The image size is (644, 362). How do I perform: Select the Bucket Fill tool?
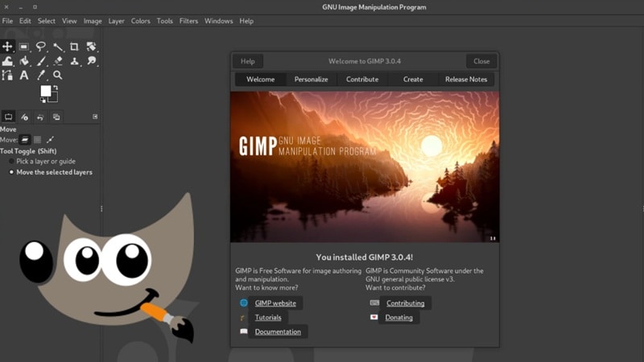24,61
